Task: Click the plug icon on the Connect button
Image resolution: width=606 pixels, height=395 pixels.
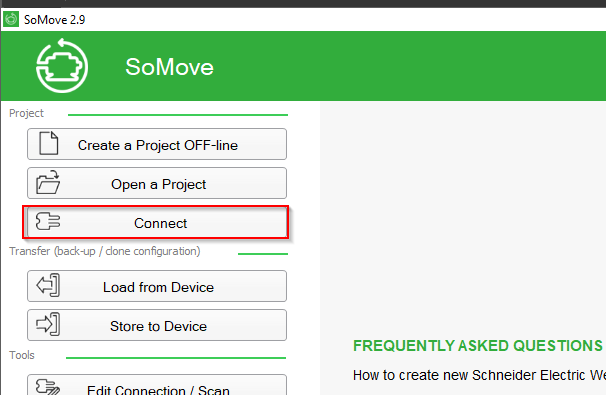Action: pos(48,221)
